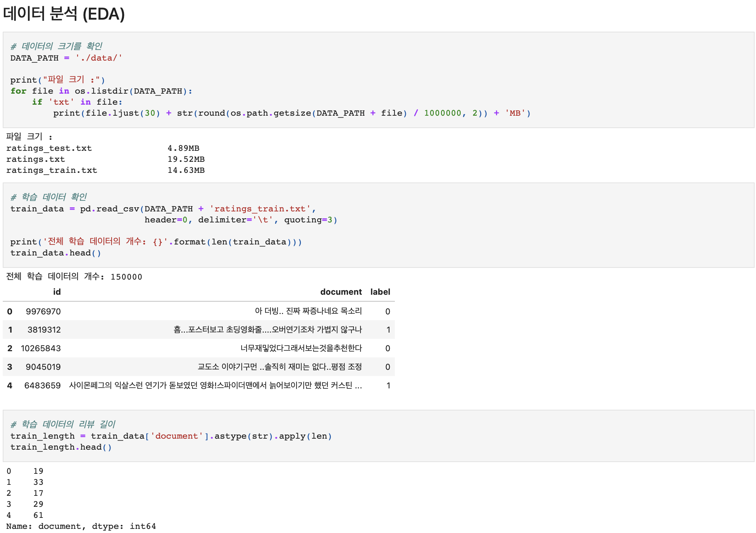Click the Name: document, dtype output line
This screenshot has width=756, height=533.
point(81,526)
